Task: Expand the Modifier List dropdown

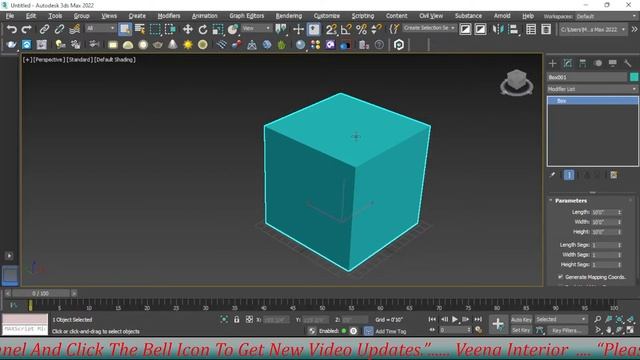Action: (x=592, y=89)
